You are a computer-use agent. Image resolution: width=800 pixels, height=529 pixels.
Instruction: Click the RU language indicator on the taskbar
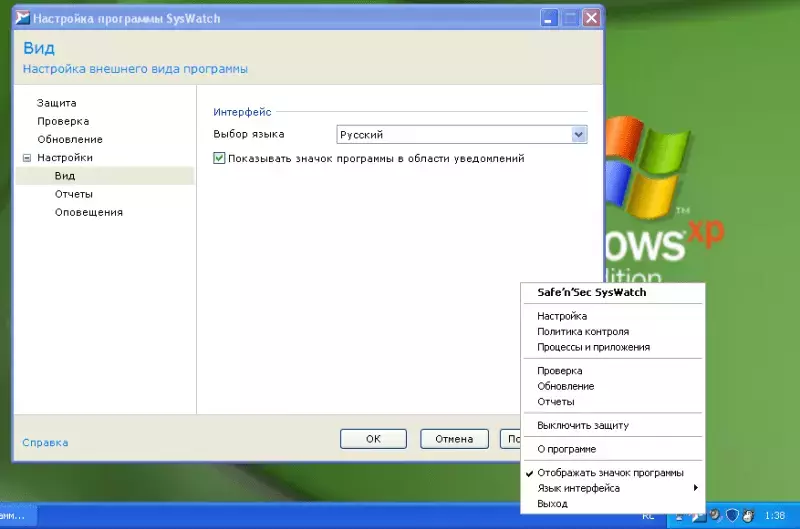[648, 516]
